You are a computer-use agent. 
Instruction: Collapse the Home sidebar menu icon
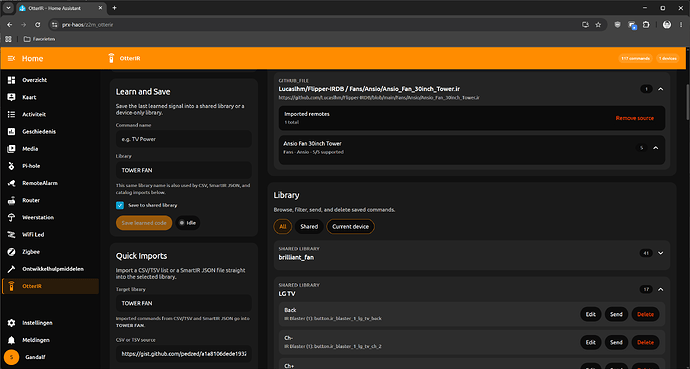[11, 58]
